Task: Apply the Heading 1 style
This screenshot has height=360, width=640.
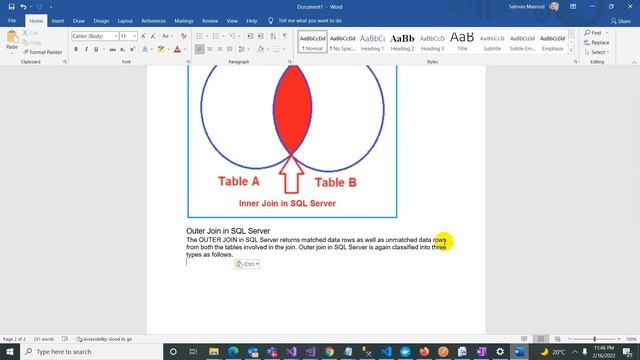Action: 372,42
